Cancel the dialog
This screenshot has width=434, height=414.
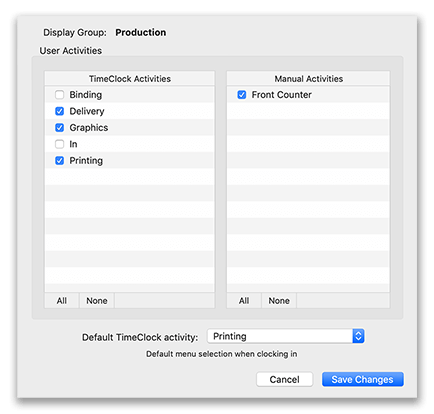tap(284, 379)
